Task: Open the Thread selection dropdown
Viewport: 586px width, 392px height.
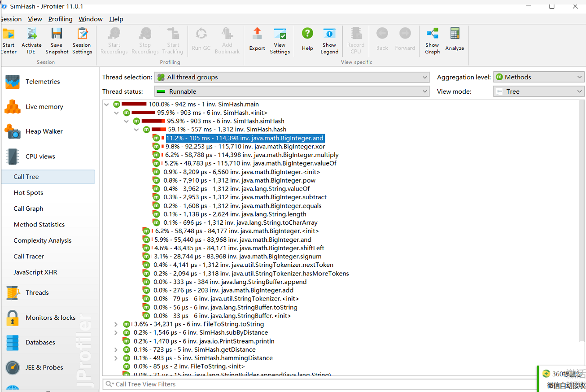Action: point(292,77)
